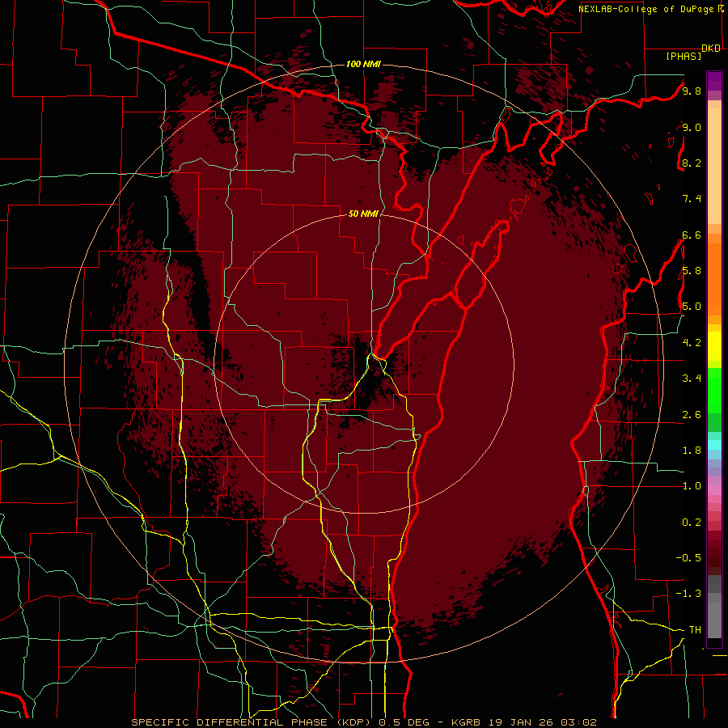Click the 1.8 value on the color scale
This screenshot has height=728, width=728.
(692, 451)
